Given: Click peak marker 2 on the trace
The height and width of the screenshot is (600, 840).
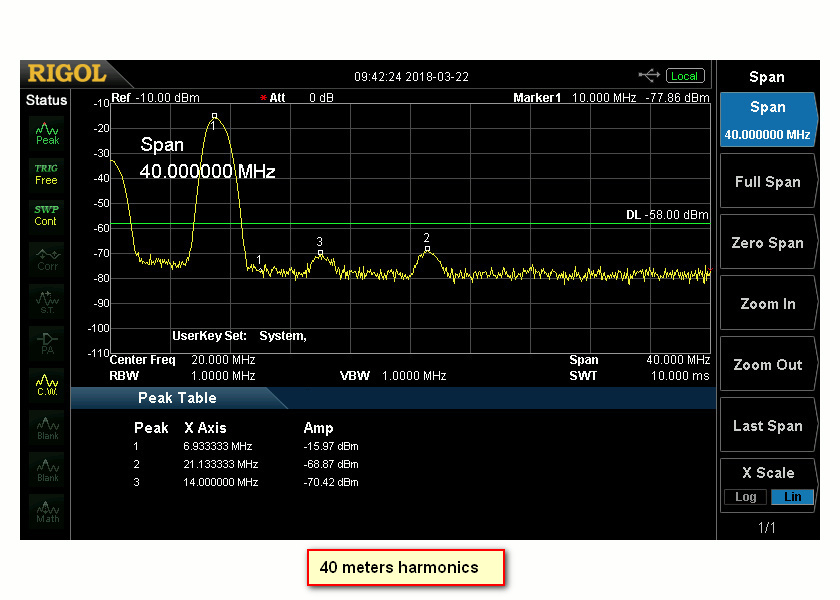Looking at the screenshot, I should click(x=427, y=249).
